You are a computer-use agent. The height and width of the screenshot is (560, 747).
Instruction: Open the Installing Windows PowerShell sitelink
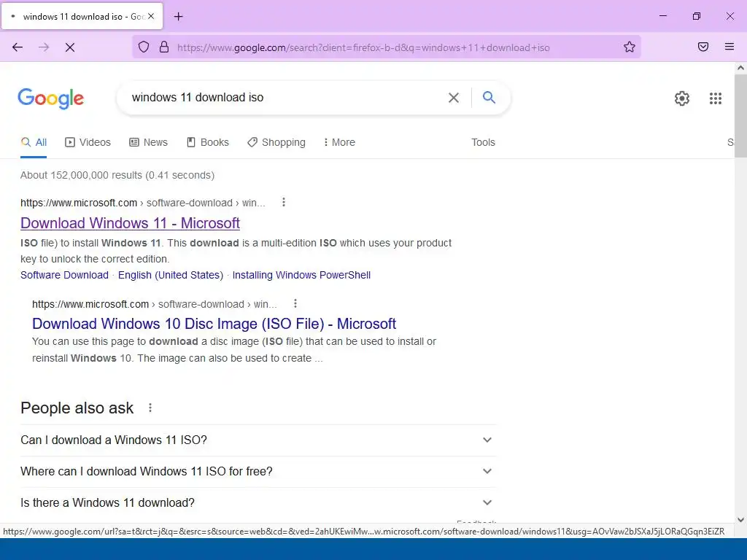point(301,275)
